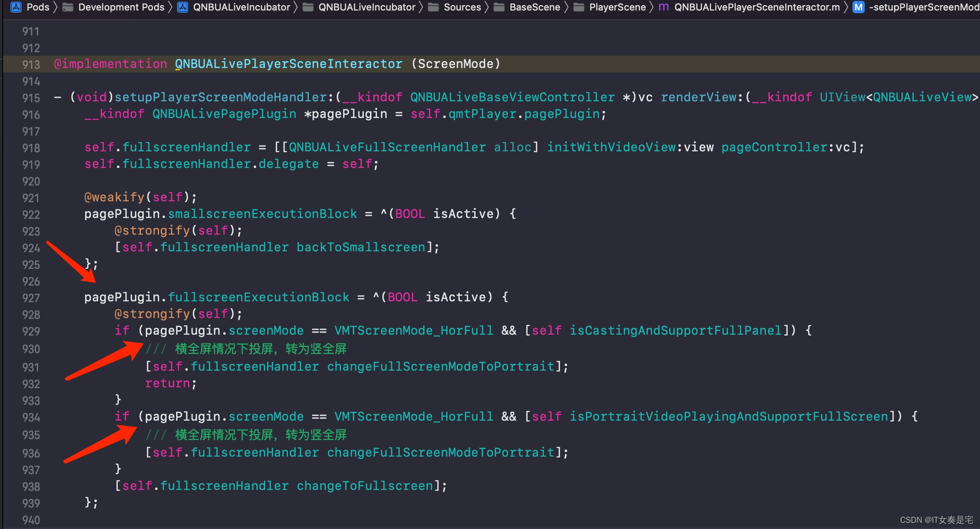Click line number 927 in the gutter
The width and height of the screenshot is (980, 529).
point(31,298)
